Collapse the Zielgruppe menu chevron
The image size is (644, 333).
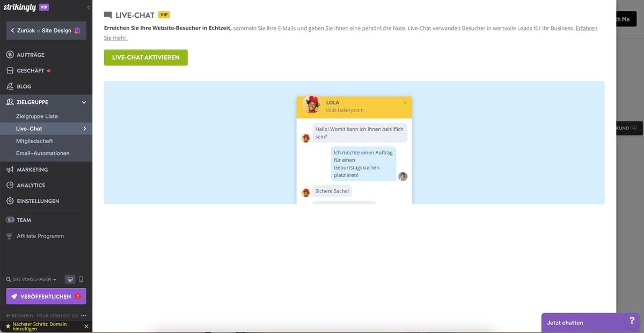coord(84,102)
